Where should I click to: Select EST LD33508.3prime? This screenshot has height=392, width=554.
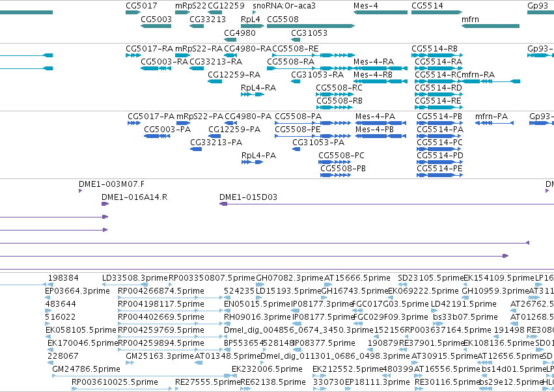coord(125,285)
